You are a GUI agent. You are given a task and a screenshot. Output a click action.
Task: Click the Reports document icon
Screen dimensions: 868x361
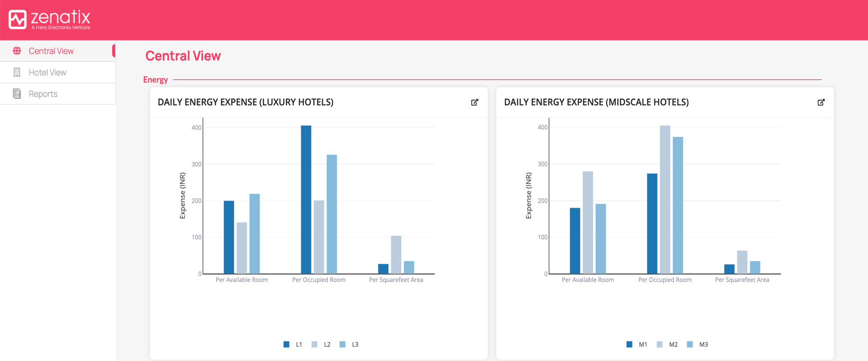coord(17,94)
